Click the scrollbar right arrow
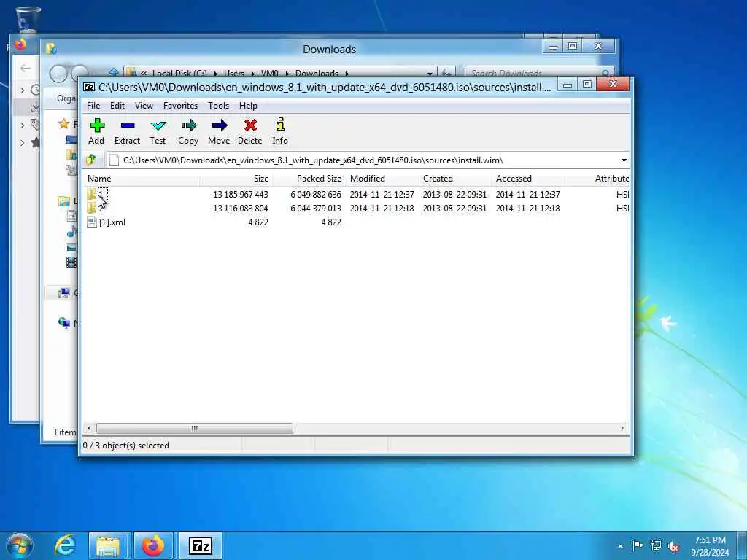The image size is (747, 560). [x=622, y=428]
